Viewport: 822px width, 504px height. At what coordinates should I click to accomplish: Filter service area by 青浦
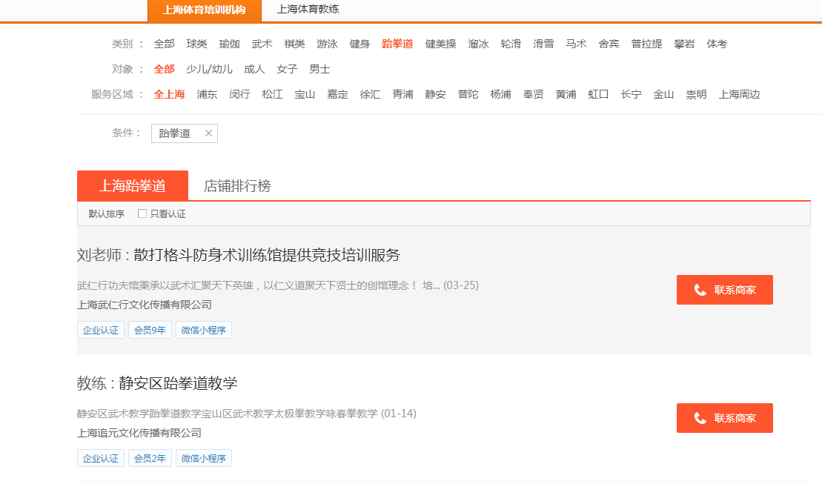pyautogui.click(x=402, y=94)
